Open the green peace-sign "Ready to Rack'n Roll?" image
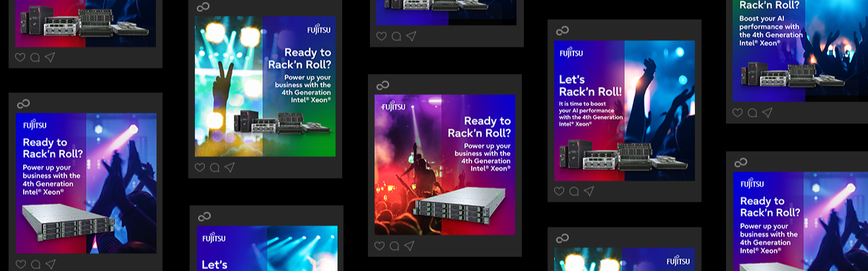The image size is (868, 271). (x=265, y=86)
